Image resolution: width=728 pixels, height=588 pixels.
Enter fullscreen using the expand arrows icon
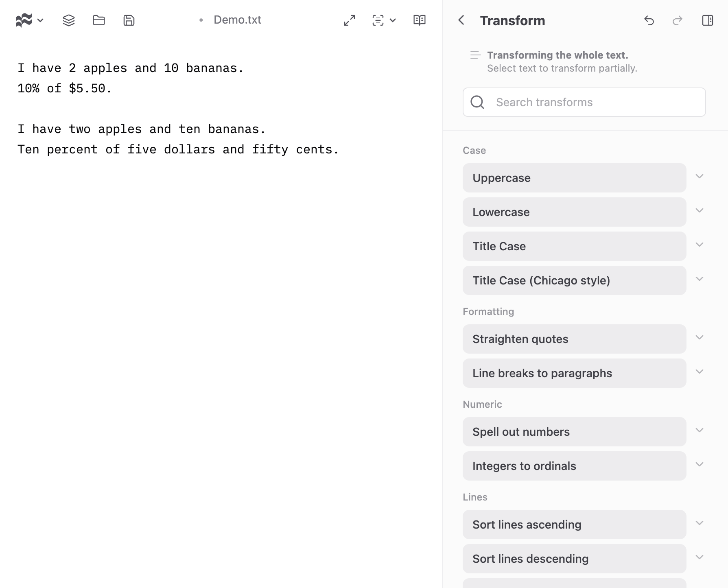(x=349, y=20)
